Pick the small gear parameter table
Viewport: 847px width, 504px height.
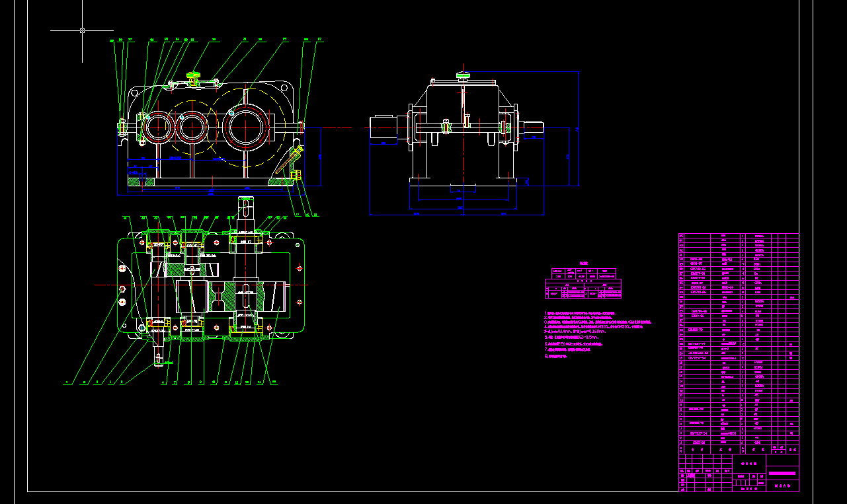point(583,283)
